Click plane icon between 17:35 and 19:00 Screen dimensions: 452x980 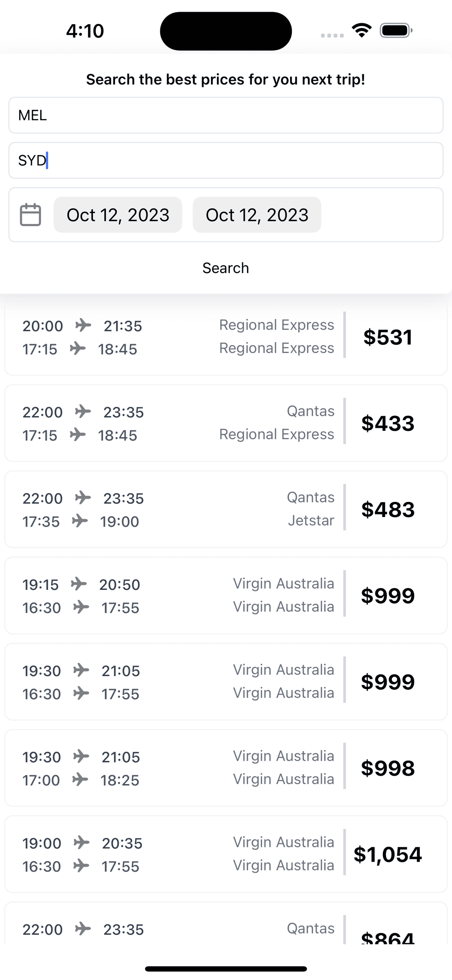coord(80,521)
